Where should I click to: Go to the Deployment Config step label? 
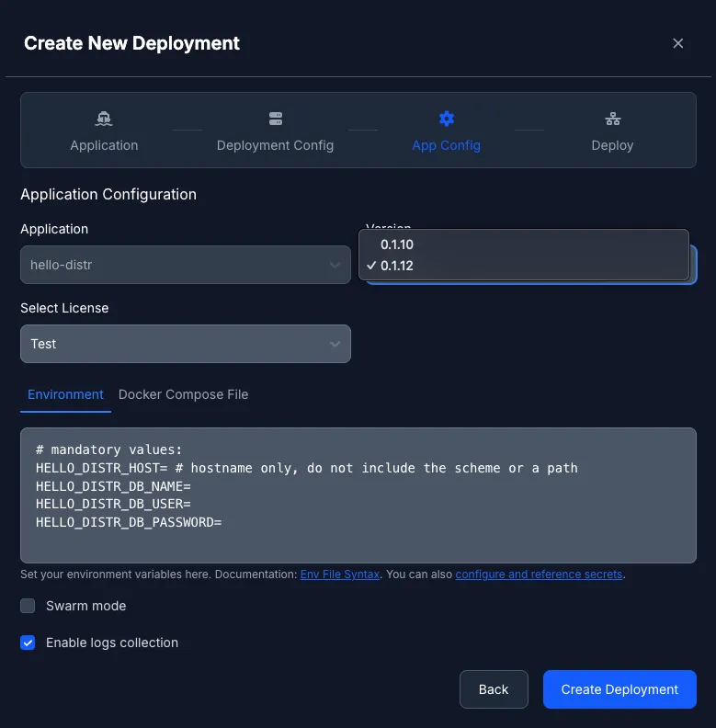tap(275, 145)
